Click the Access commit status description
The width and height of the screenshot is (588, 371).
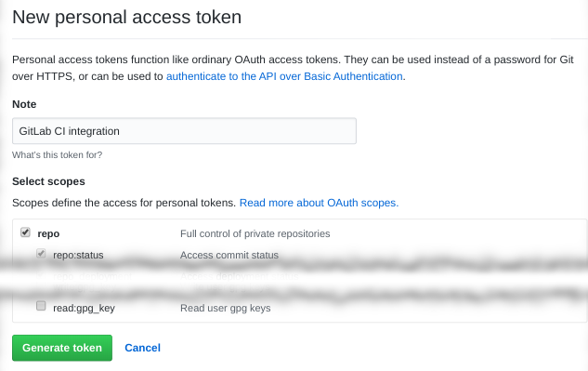coord(229,255)
